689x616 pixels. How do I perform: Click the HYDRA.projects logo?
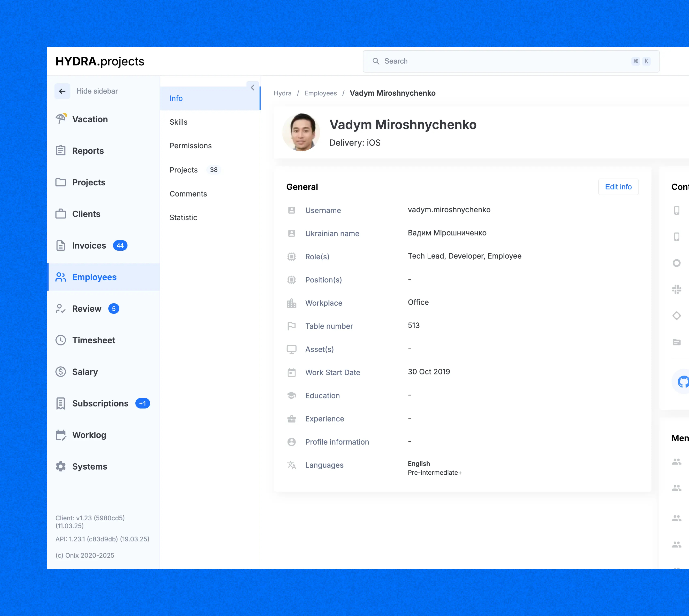100,61
